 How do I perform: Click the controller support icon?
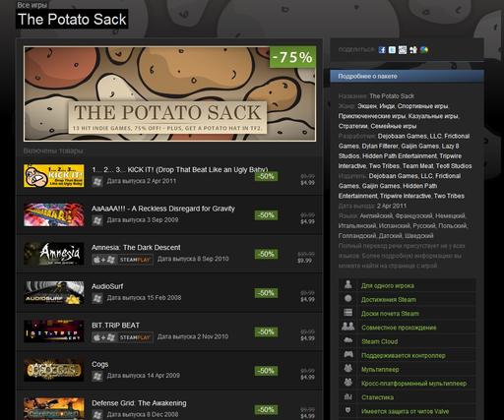click(x=348, y=355)
